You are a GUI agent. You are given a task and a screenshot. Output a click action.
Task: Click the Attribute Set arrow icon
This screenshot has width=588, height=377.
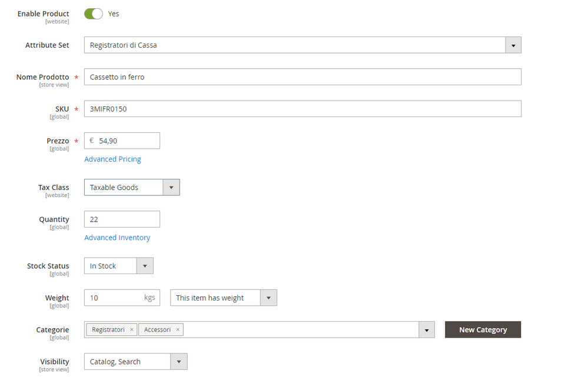513,45
